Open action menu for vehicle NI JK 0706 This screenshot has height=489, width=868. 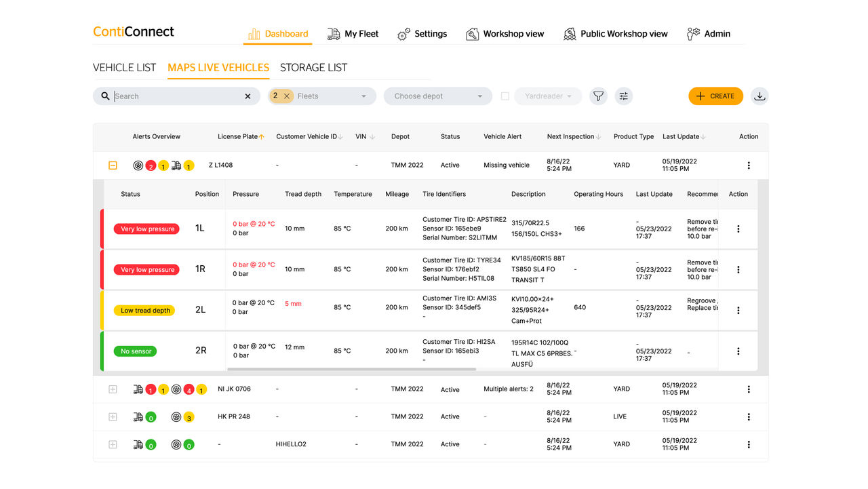click(749, 389)
